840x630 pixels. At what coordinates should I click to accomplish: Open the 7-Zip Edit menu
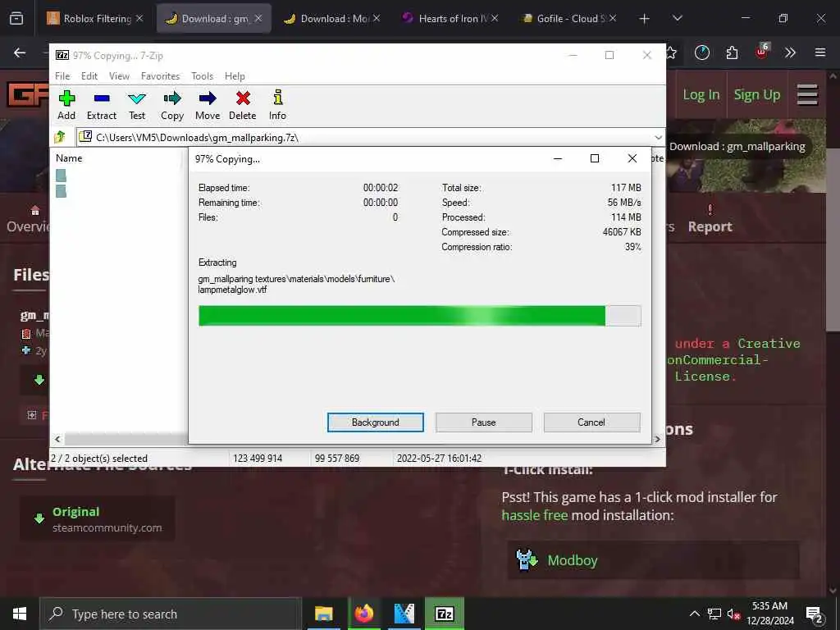coord(89,76)
